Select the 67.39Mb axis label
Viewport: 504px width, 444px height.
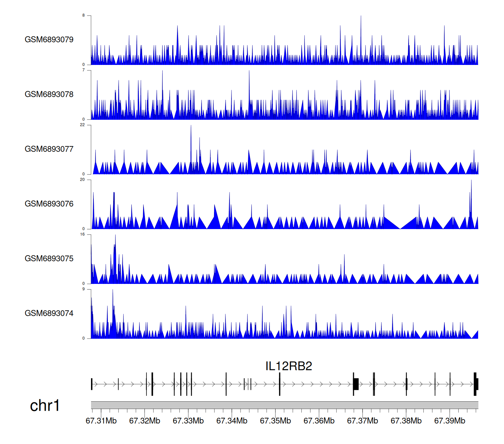coord(450,421)
